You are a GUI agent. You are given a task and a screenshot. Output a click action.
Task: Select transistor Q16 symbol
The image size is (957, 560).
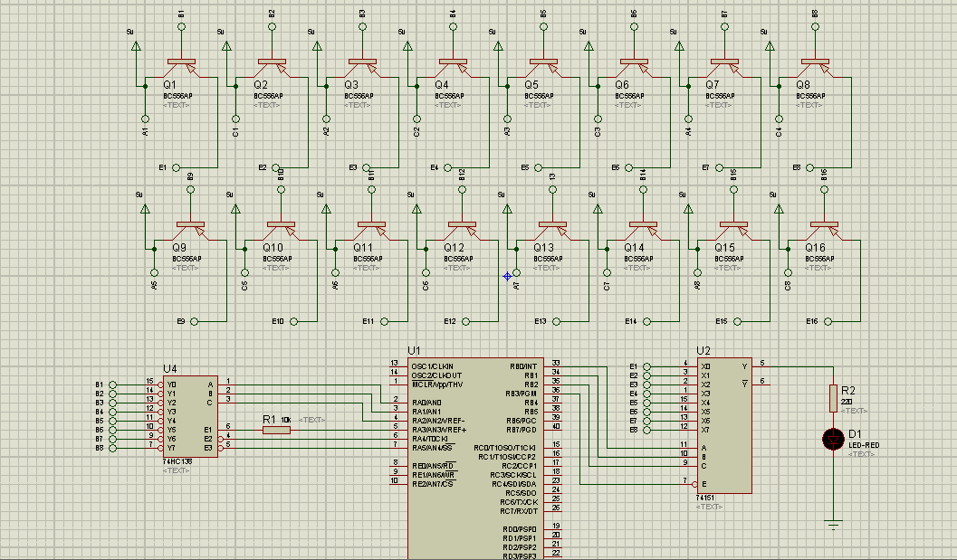(824, 231)
